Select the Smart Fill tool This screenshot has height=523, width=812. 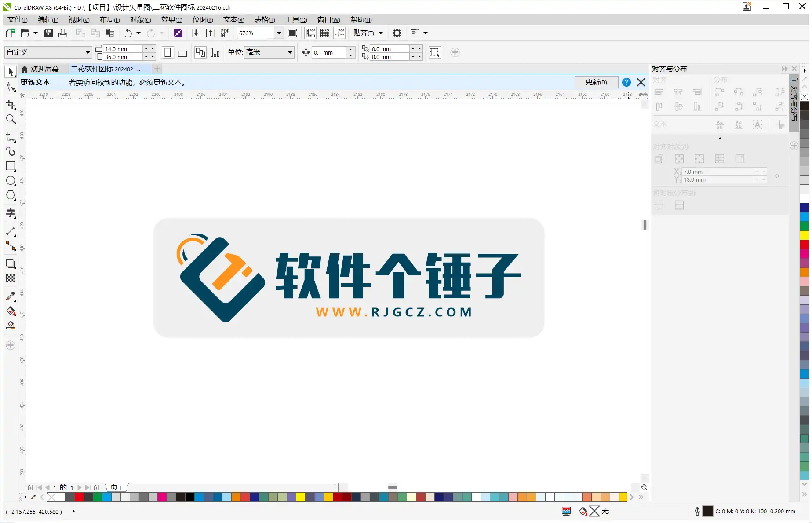tap(11, 326)
